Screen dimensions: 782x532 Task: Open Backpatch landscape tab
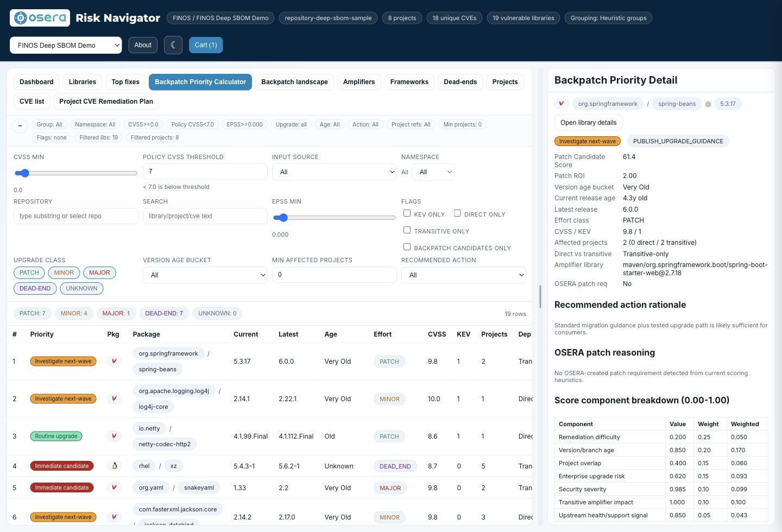pyautogui.click(x=294, y=82)
